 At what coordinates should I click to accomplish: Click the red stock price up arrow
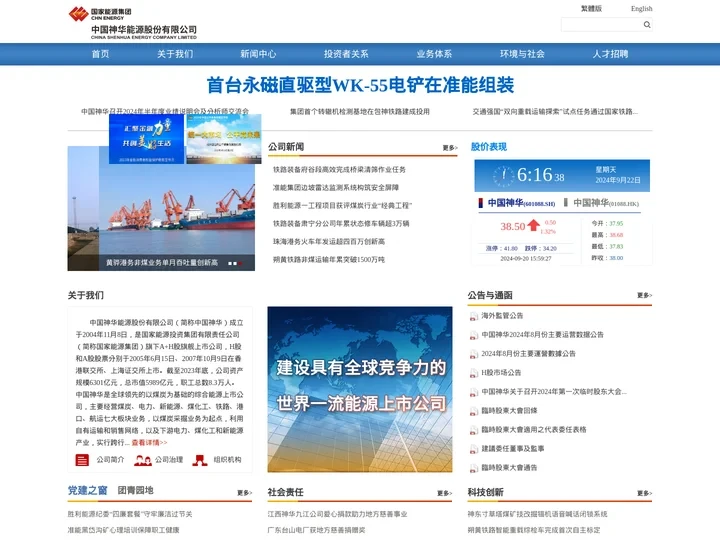pyautogui.click(x=534, y=225)
